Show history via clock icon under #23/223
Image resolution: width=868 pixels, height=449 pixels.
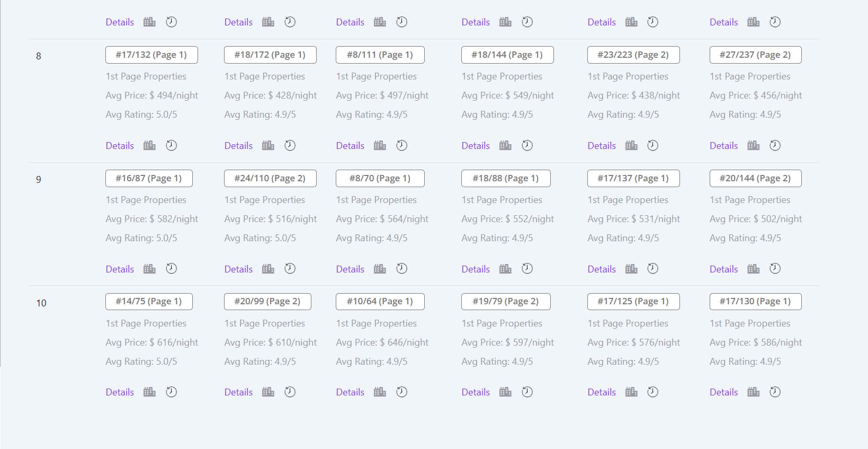pyautogui.click(x=653, y=145)
